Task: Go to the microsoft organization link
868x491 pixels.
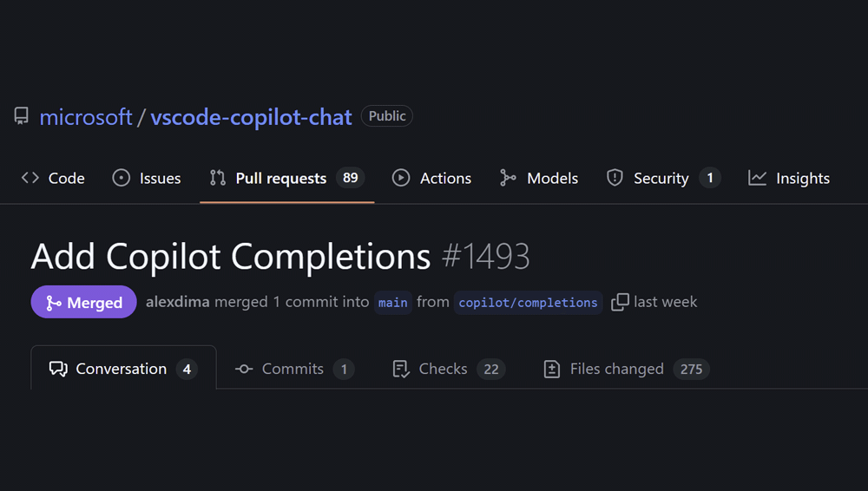Action: tap(86, 117)
